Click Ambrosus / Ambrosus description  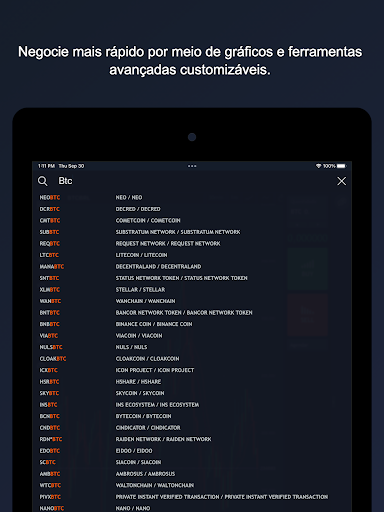[x=145, y=474]
